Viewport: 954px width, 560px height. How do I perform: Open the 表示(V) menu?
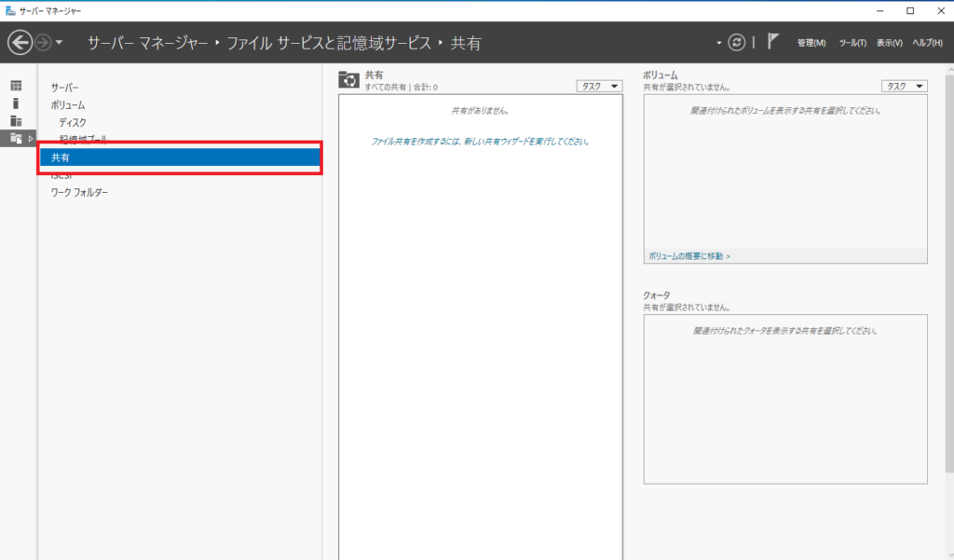click(x=889, y=44)
